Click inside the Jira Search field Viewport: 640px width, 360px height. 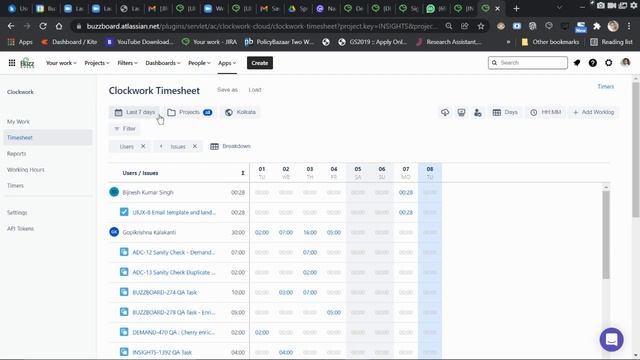[527, 63]
